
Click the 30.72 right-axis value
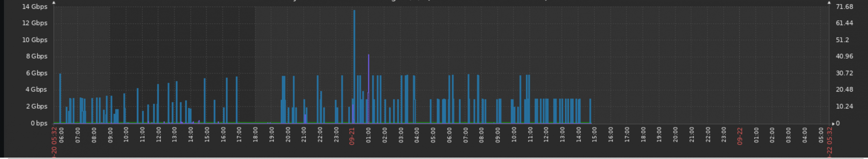[x=844, y=73]
